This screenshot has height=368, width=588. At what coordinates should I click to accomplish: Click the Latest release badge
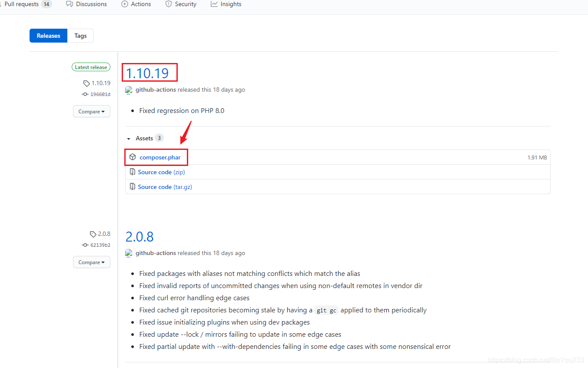pyautogui.click(x=91, y=67)
